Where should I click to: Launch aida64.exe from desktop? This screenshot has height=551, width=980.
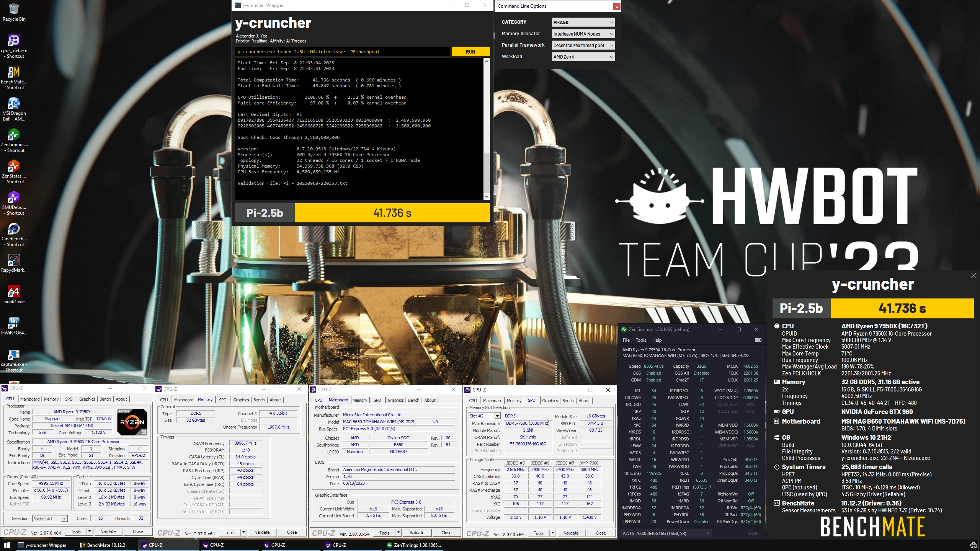point(14,295)
